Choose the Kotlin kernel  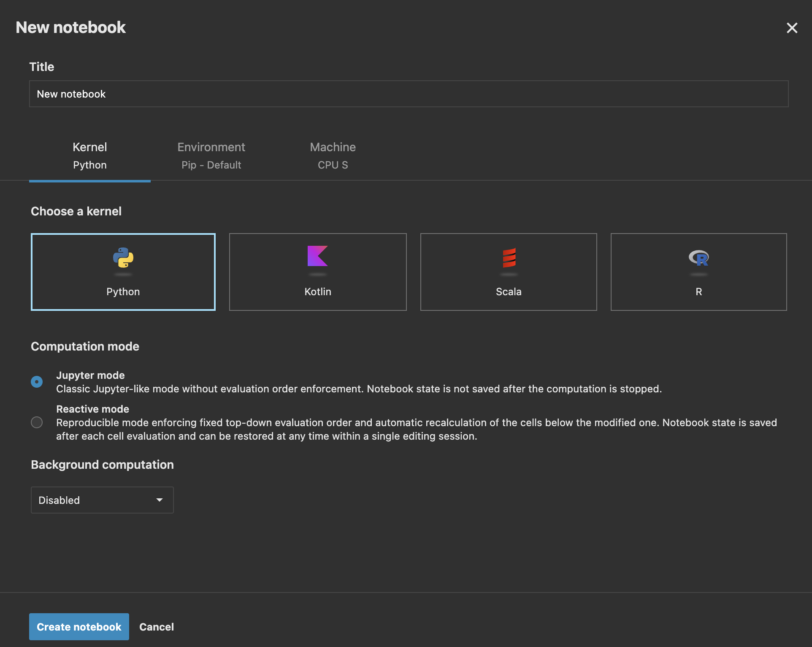[x=317, y=272]
